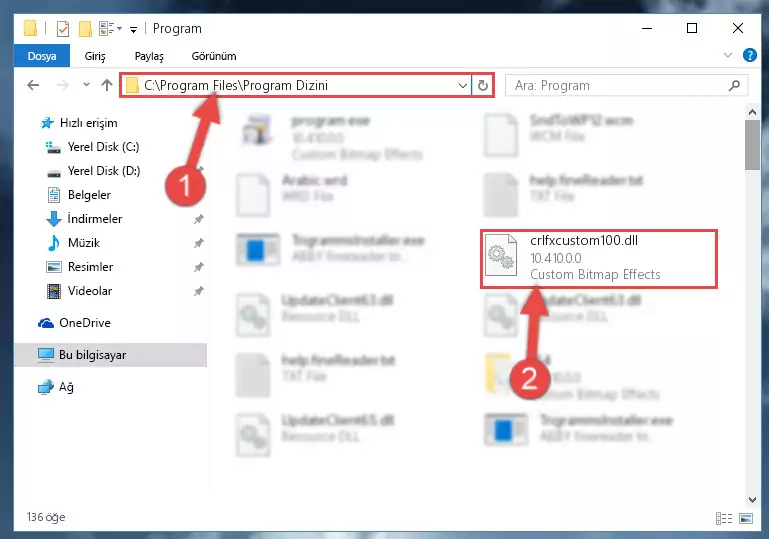The width and height of the screenshot is (769, 539).
Task: Select Hızlı erişim in the navigation pane
Action: [88, 123]
